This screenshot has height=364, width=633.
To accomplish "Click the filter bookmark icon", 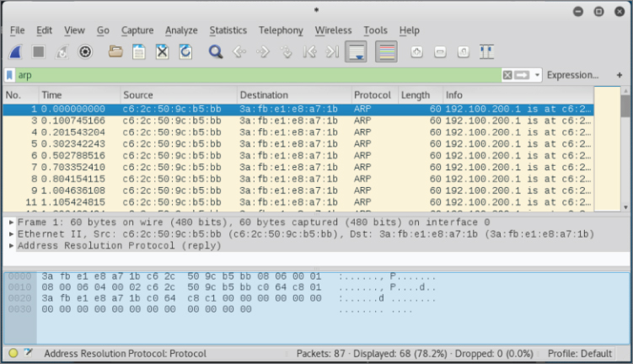I will coord(9,75).
